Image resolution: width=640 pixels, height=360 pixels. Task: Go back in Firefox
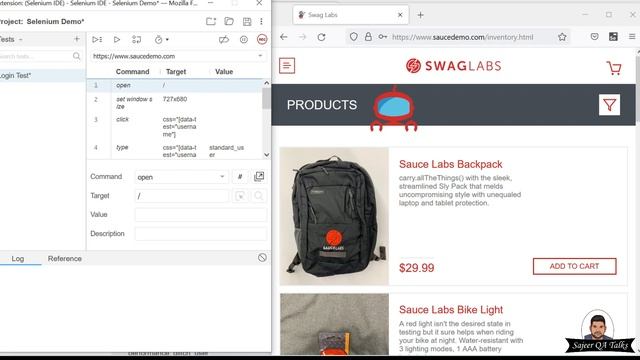click(284, 37)
